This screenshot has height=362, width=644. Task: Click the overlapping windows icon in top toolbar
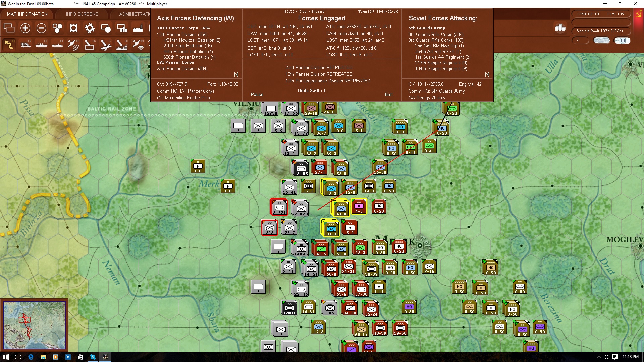click(9, 28)
